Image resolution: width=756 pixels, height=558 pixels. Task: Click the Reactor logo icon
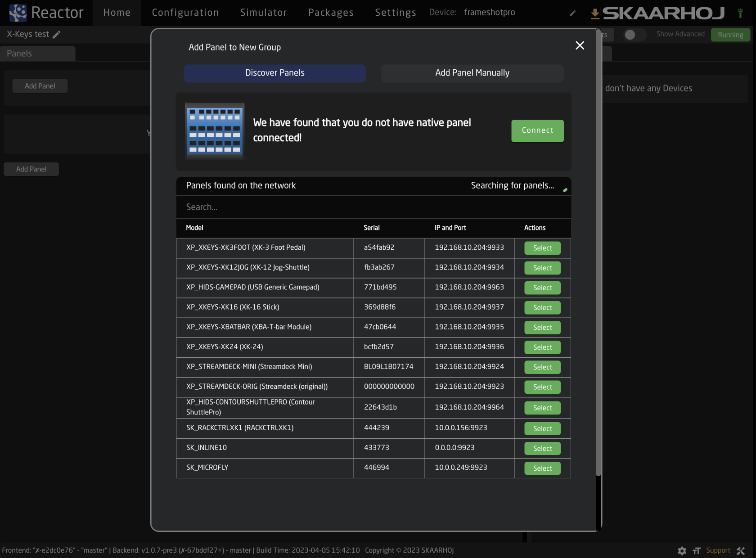coord(18,13)
